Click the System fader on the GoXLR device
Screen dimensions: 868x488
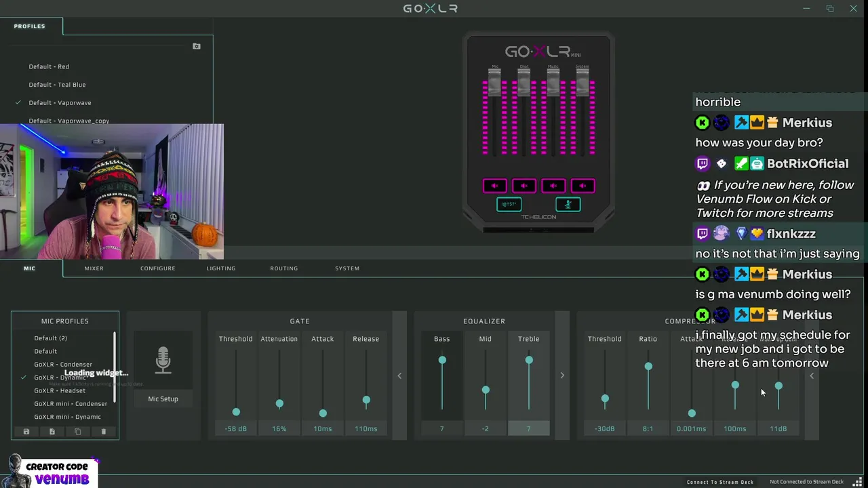pyautogui.click(x=583, y=82)
